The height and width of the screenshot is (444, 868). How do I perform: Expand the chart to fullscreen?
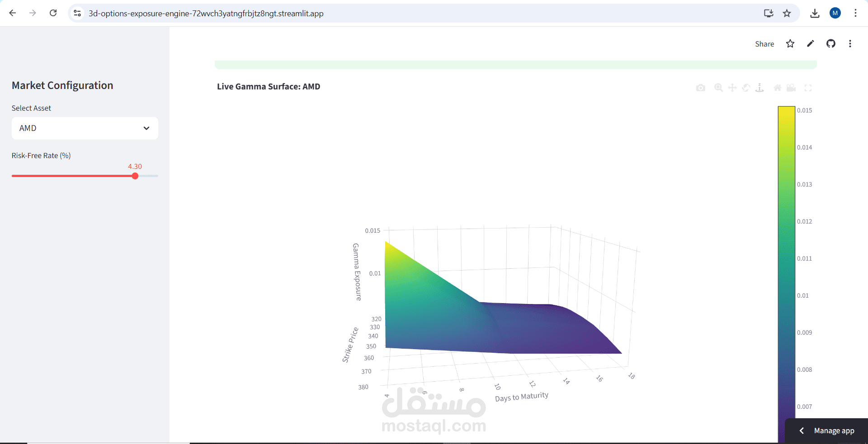[x=808, y=88]
